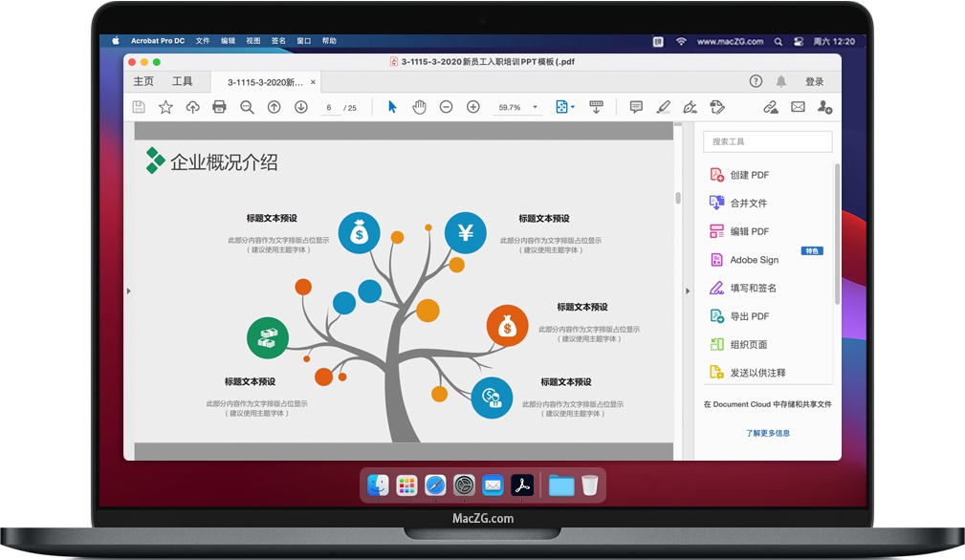This screenshot has width=965, height=560.
Task: Select the highlighter pen tool
Action: point(663,107)
